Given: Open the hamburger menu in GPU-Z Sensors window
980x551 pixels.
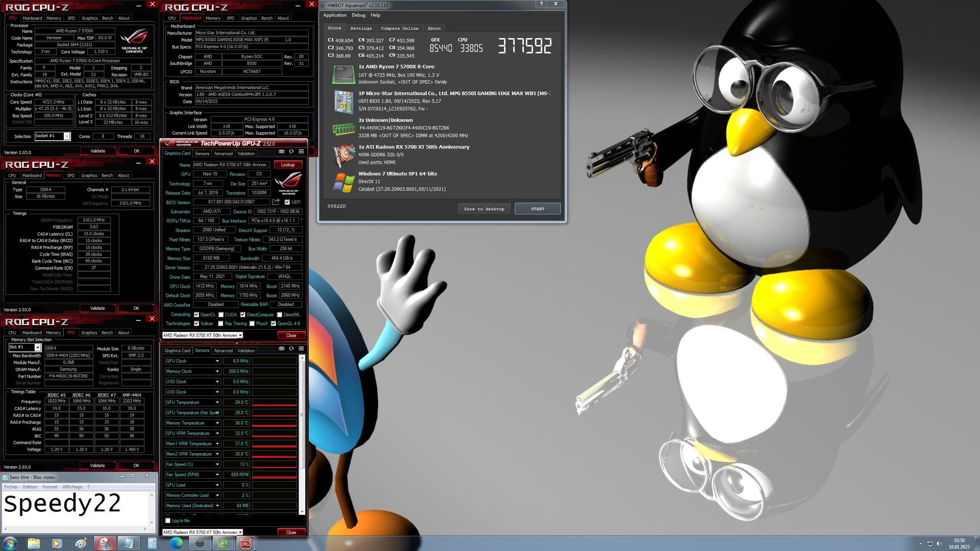Looking at the screenshot, I should click(301, 348).
